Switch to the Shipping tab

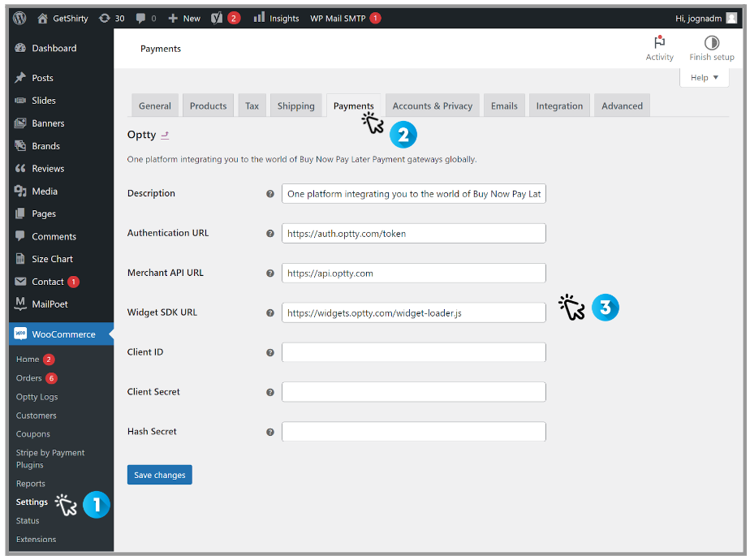point(295,106)
